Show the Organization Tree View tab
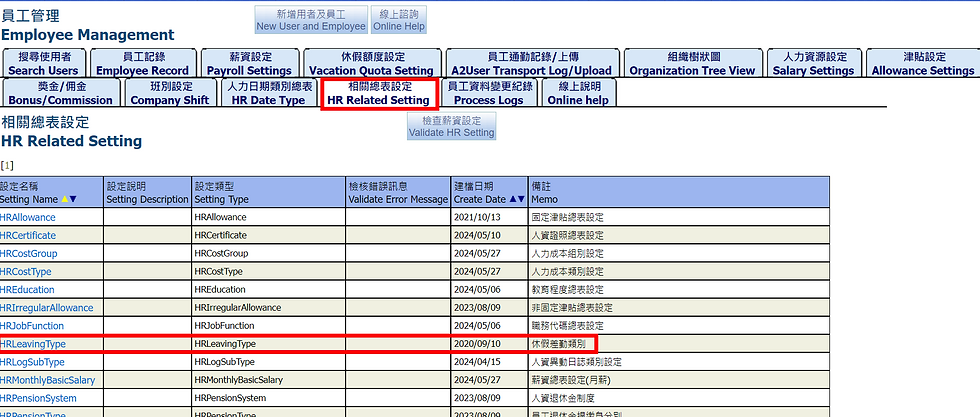980x417 pixels. click(x=692, y=64)
